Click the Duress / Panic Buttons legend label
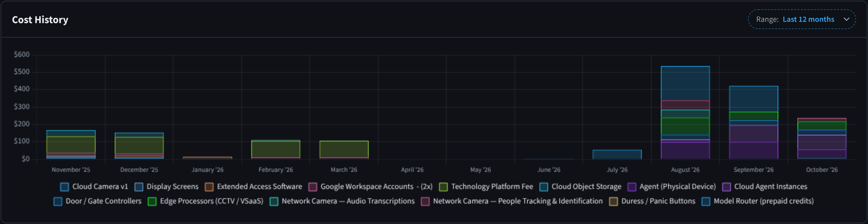Screen dimensions: 868x224 (x=658, y=201)
